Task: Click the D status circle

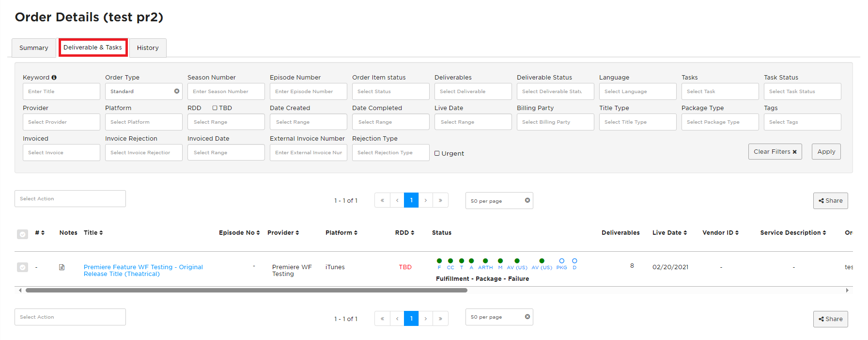Action: 574,261
